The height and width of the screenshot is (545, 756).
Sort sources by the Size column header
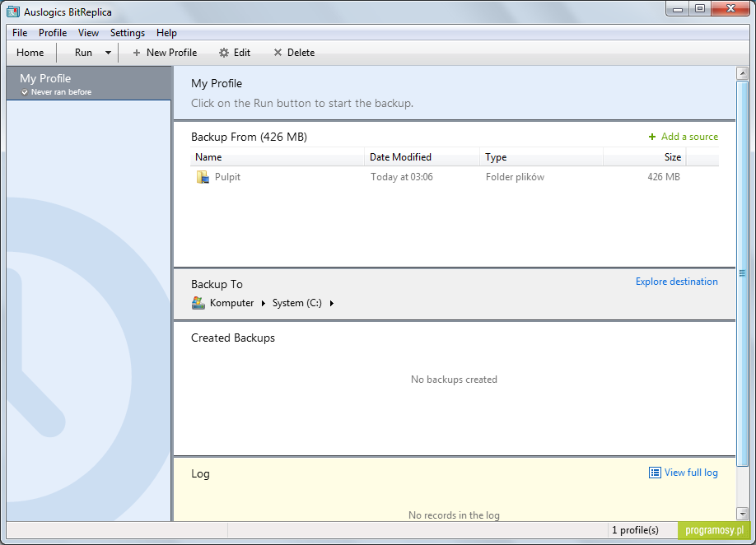[645, 157]
